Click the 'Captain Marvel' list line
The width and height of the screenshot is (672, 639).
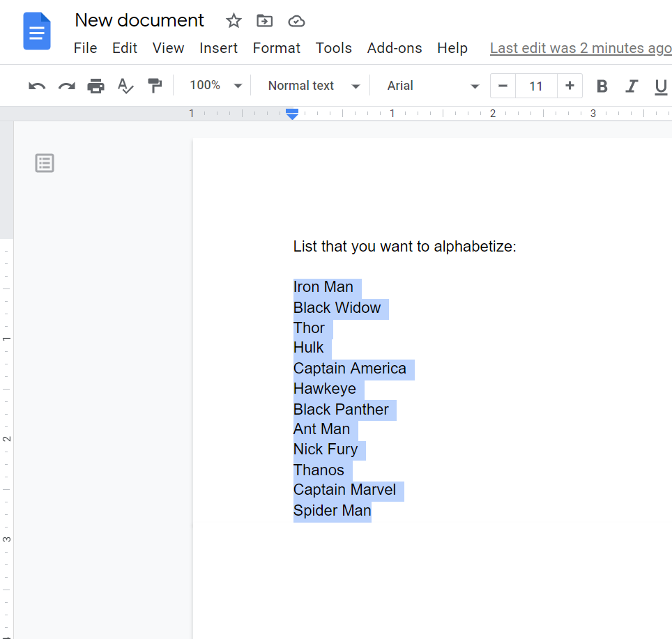click(x=344, y=490)
